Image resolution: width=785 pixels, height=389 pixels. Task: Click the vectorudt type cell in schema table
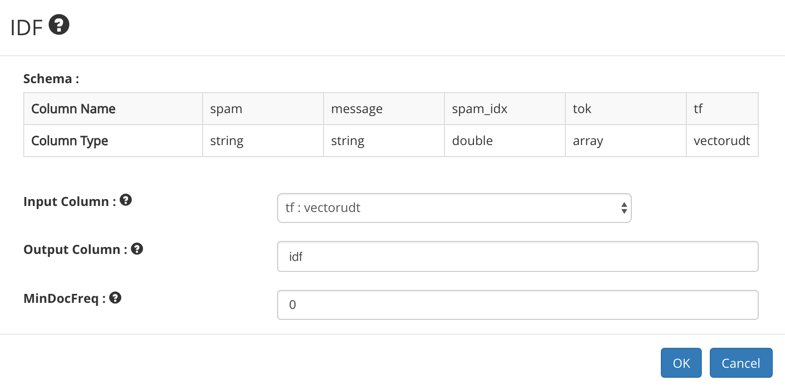[722, 141]
